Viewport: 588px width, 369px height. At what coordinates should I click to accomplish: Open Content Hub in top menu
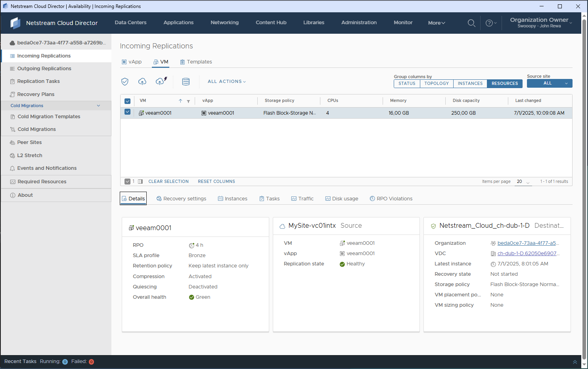[271, 23]
